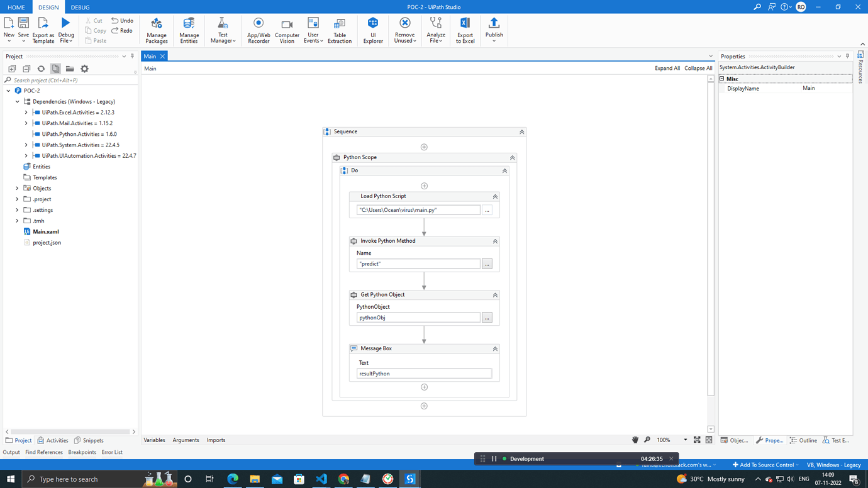Open the Activities panel tab
The width and height of the screenshot is (868, 488).
(x=53, y=441)
